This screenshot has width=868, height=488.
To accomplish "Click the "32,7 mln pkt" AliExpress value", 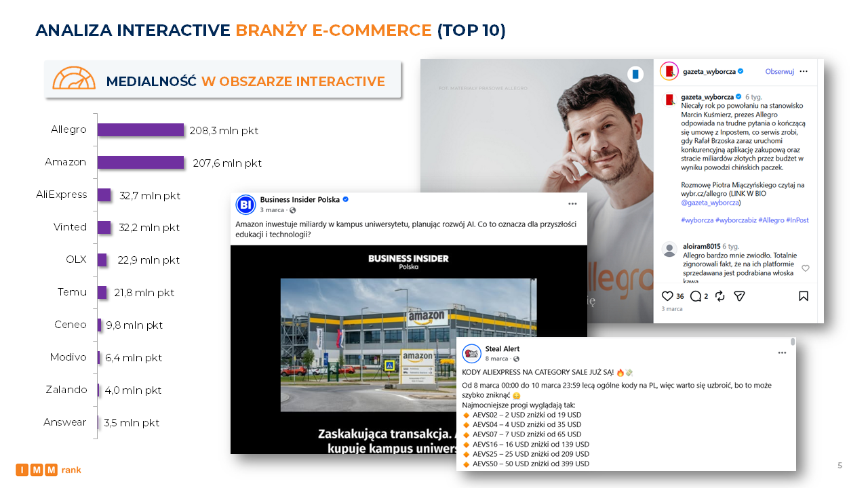I will pos(149,195).
